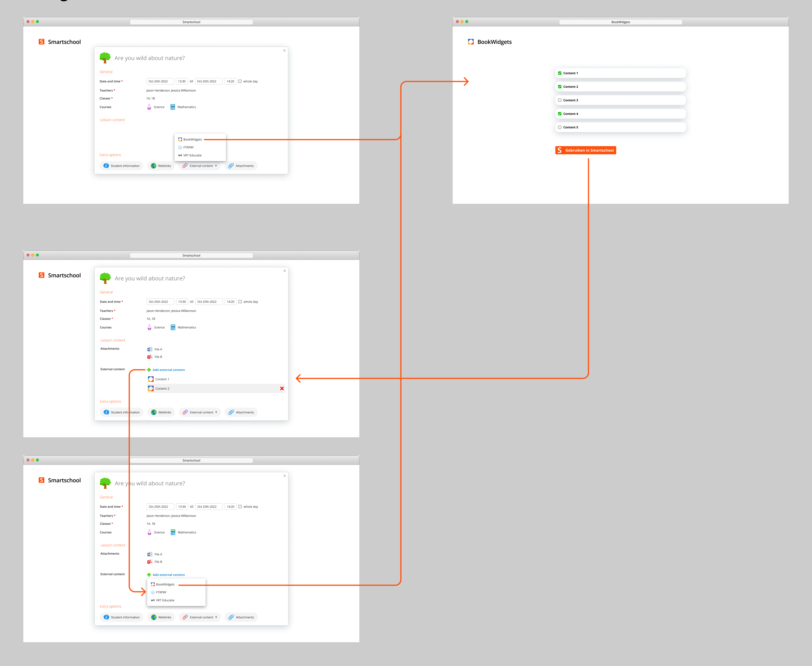The width and height of the screenshot is (812, 666).
Task: Select VRT Educatie in the bottom window's menu
Action: (x=165, y=600)
